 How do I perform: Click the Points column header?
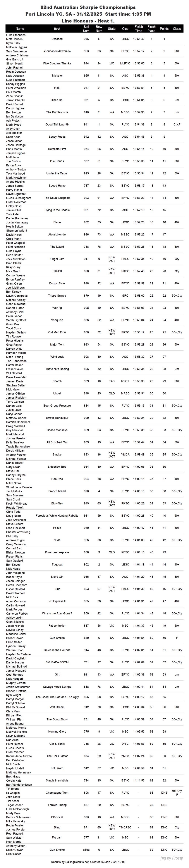[164, 29]
